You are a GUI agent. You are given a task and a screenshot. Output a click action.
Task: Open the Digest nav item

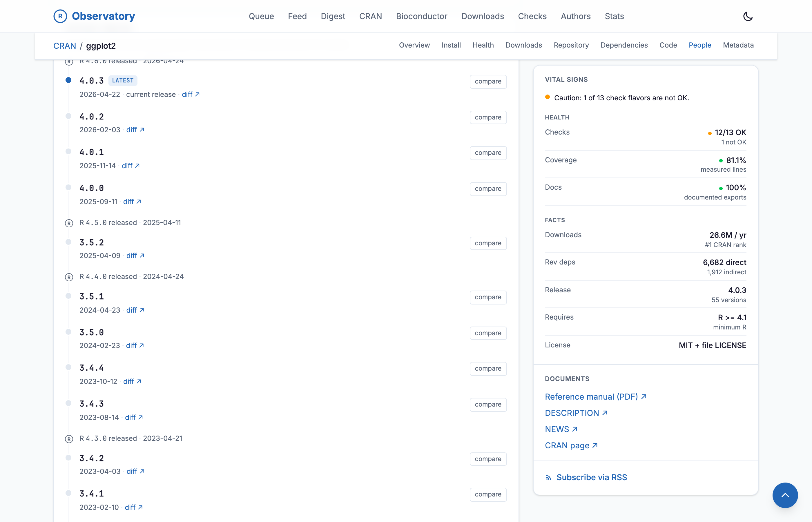[x=333, y=16]
